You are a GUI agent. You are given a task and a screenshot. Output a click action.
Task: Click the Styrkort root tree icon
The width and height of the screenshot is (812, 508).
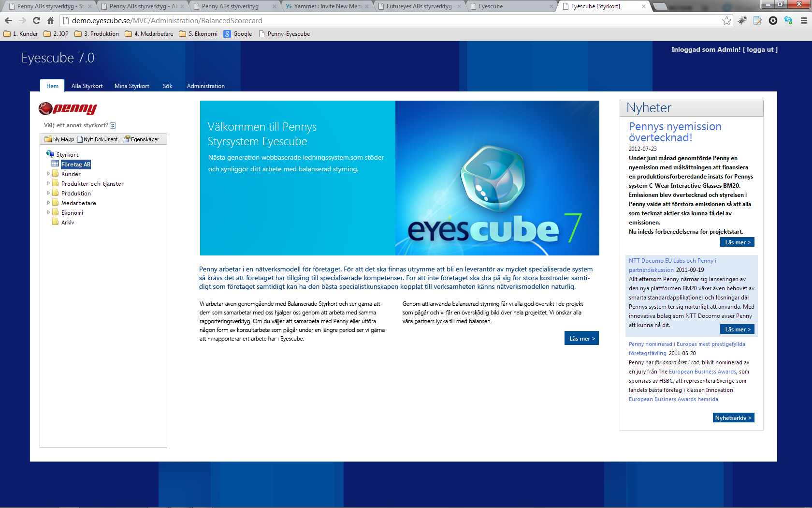(50, 154)
